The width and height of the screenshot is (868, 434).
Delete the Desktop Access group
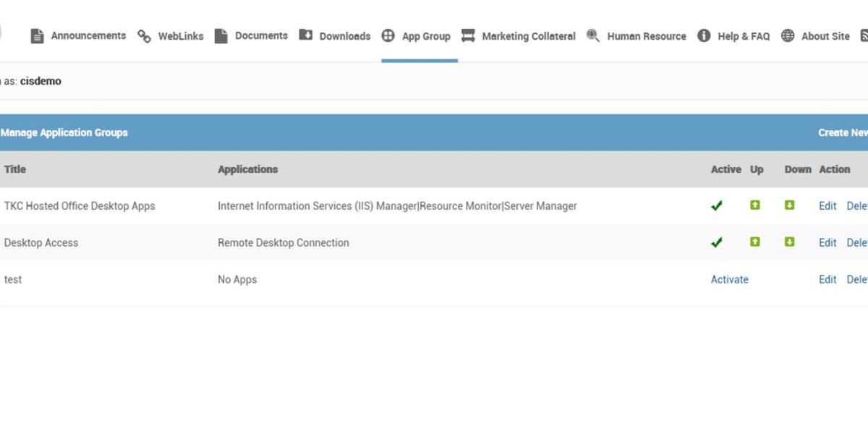tap(857, 242)
